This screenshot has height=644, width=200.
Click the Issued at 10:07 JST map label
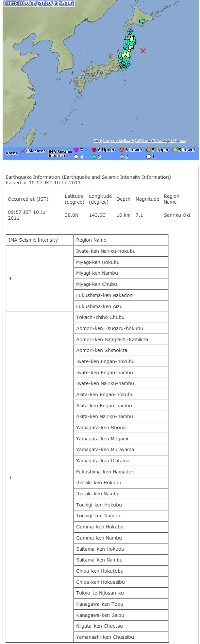click(39, 3)
